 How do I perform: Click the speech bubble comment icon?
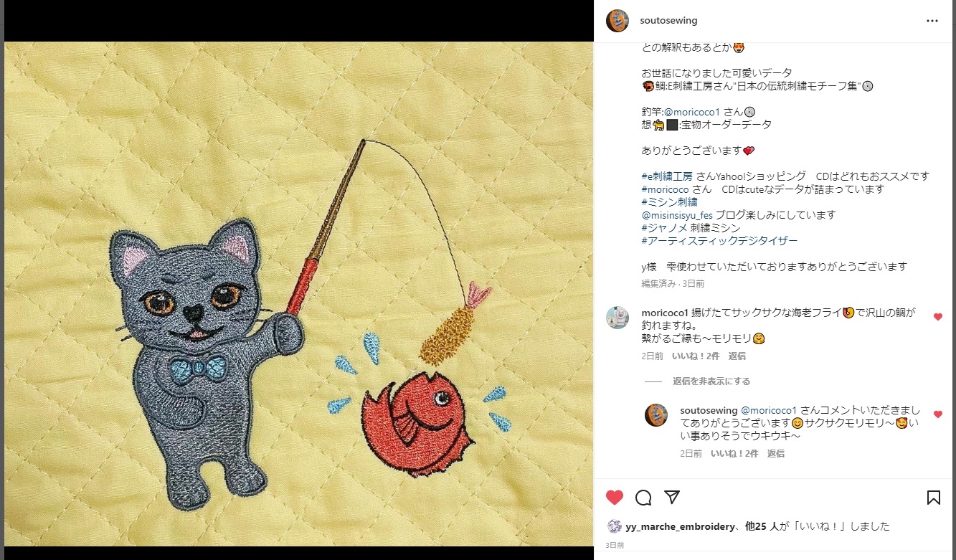tap(643, 498)
